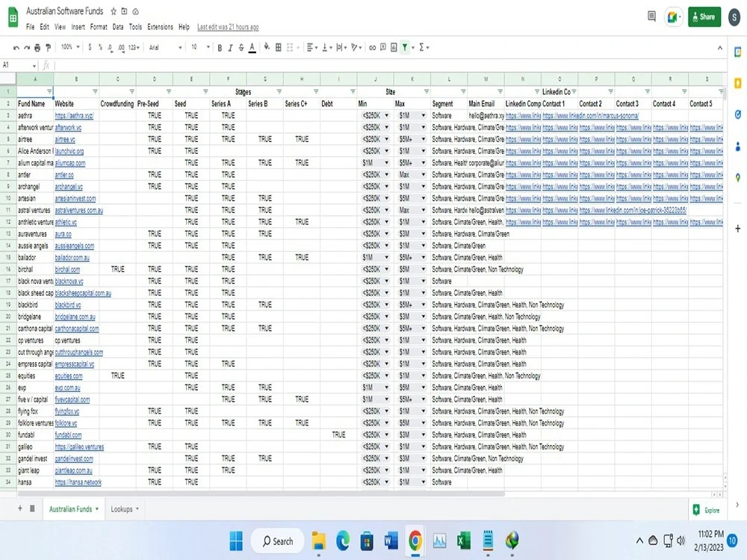Open horizontal align options
747x560 pixels.
tap(311, 47)
